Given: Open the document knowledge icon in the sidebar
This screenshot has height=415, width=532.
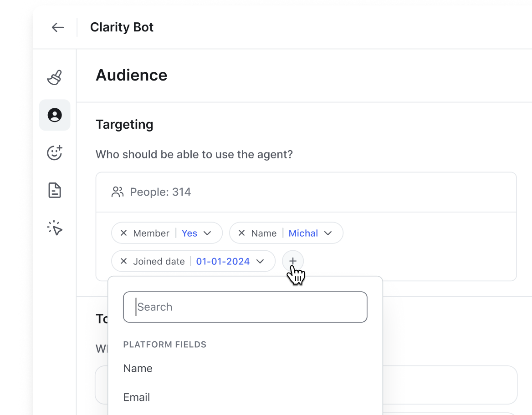Looking at the screenshot, I should 54,190.
